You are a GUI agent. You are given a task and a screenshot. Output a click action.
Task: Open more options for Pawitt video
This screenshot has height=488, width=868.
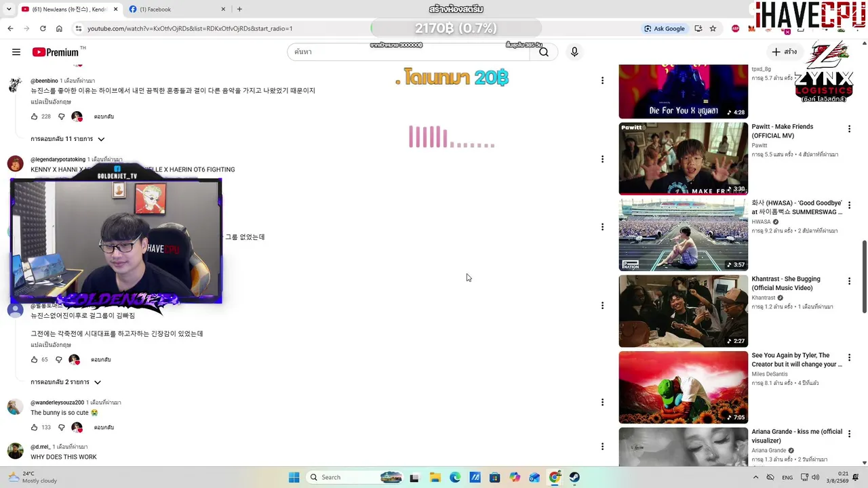tap(849, 129)
